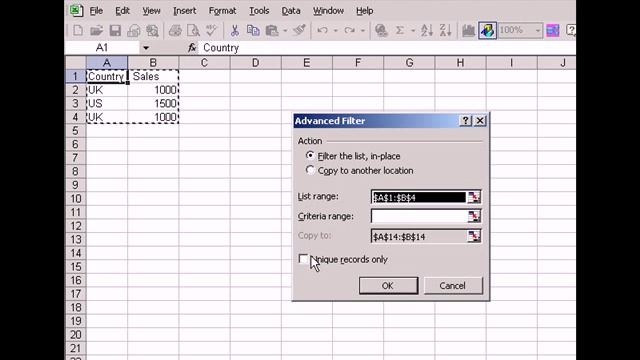Open the Zoom 100% dropdown
Viewport: 640px width, 360px height.
click(x=538, y=31)
